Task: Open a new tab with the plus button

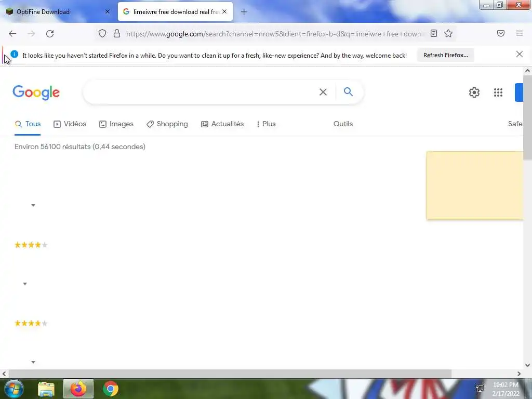Action: (244, 12)
